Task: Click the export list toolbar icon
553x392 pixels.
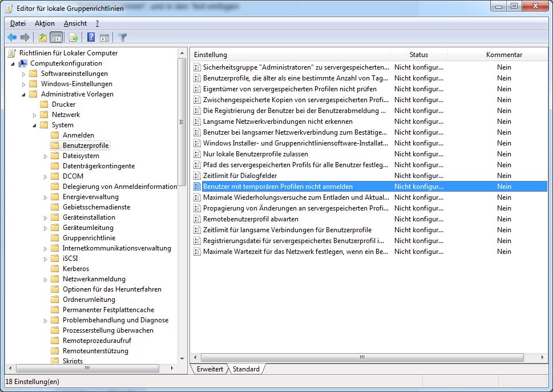Action: tap(74, 37)
